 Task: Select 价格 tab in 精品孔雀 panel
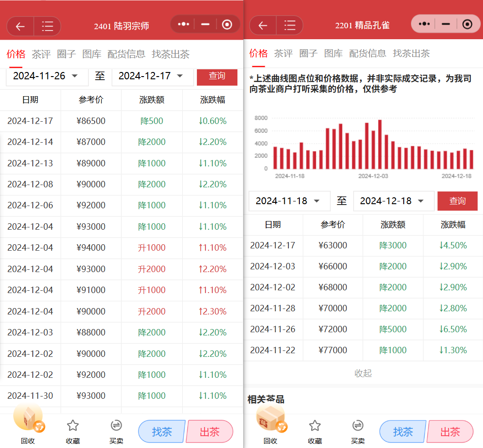(x=258, y=53)
